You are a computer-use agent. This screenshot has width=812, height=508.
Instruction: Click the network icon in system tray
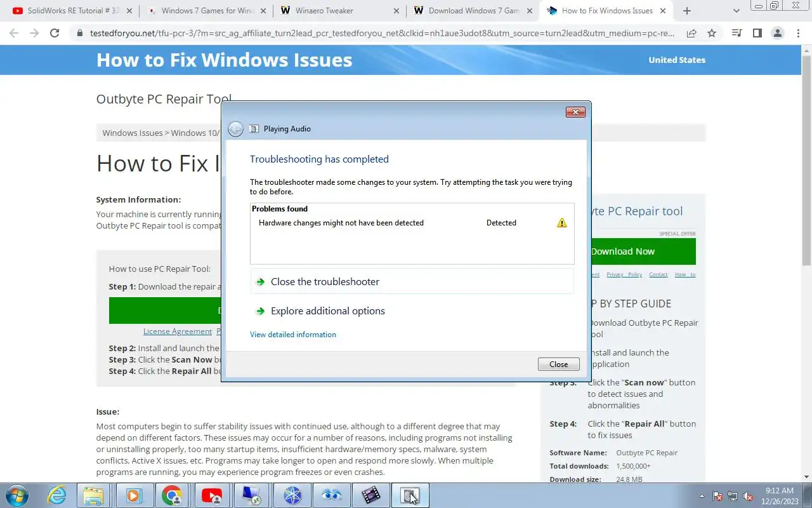(x=733, y=496)
